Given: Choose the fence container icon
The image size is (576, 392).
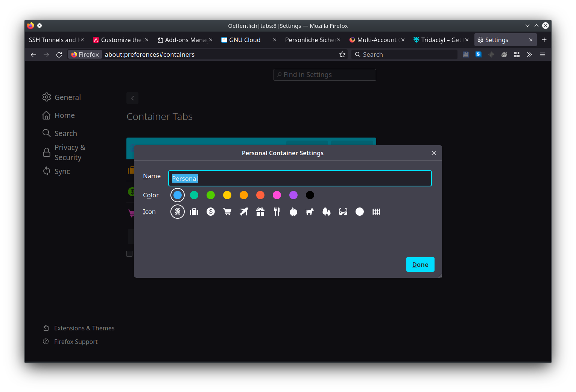Looking at the screenshot, I should tap(376, 212).
